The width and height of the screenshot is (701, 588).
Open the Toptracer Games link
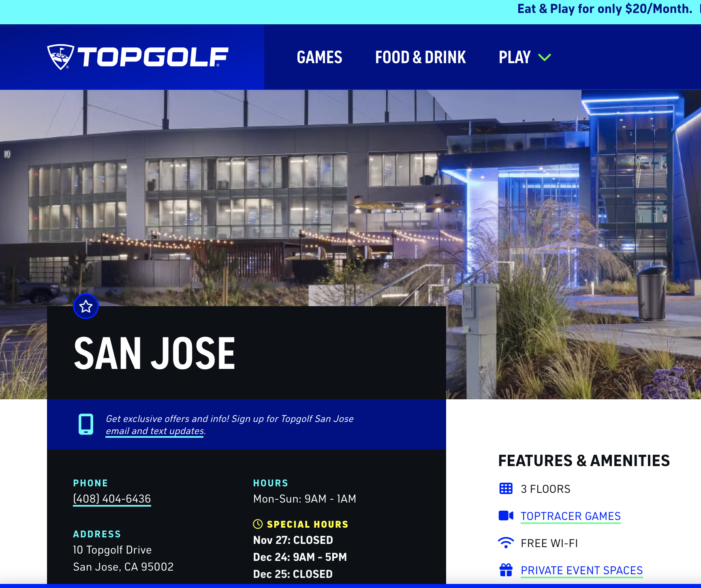tap(571, 516)
